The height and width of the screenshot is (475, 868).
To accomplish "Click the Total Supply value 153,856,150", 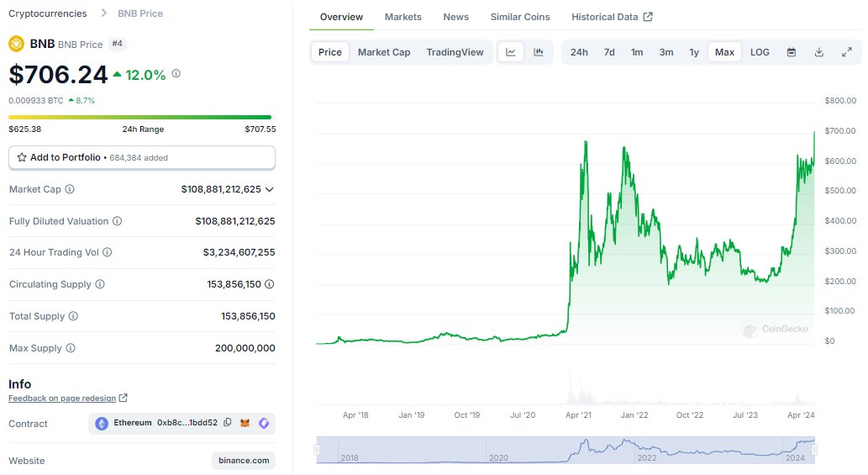I will pos(248,316).
